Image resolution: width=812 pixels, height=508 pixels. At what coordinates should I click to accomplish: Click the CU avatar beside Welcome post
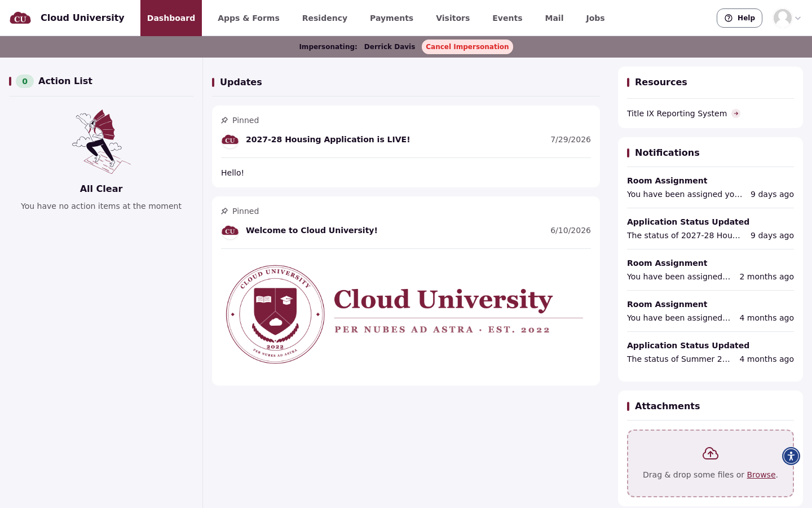(x=230, y=231)
